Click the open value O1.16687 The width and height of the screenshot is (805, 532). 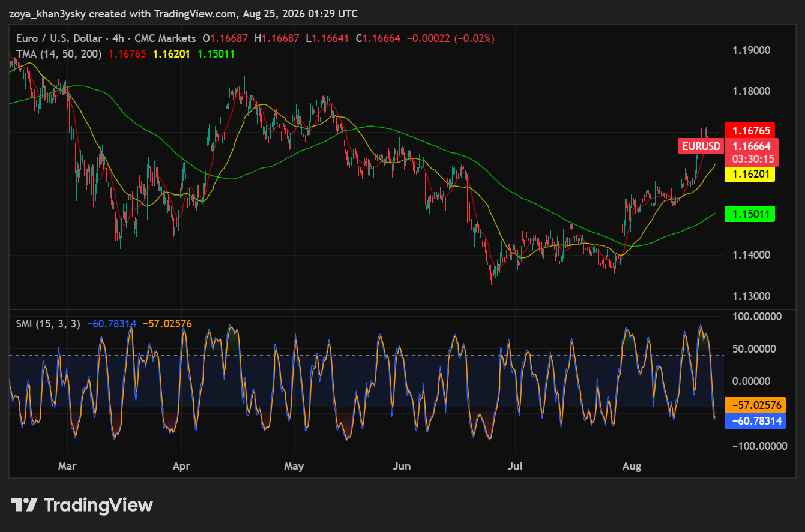click(225, 38)
